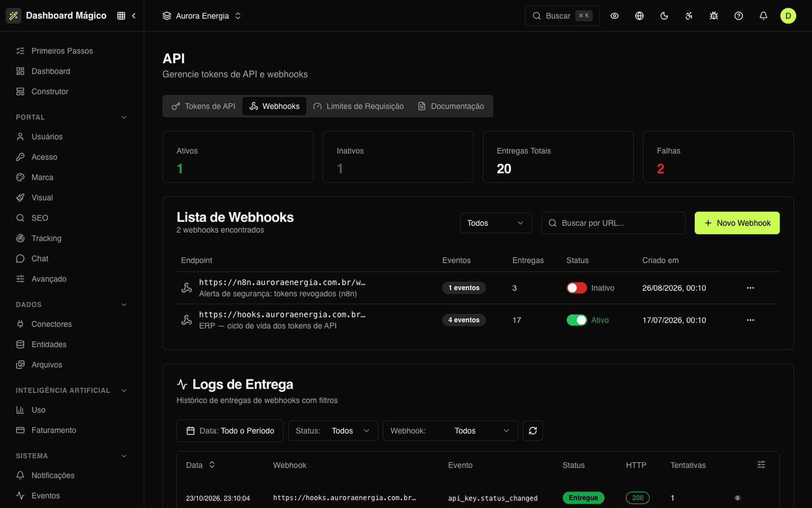812x508 pixels.
Task: Open the Todos webhook list filter
Action: 496,223
